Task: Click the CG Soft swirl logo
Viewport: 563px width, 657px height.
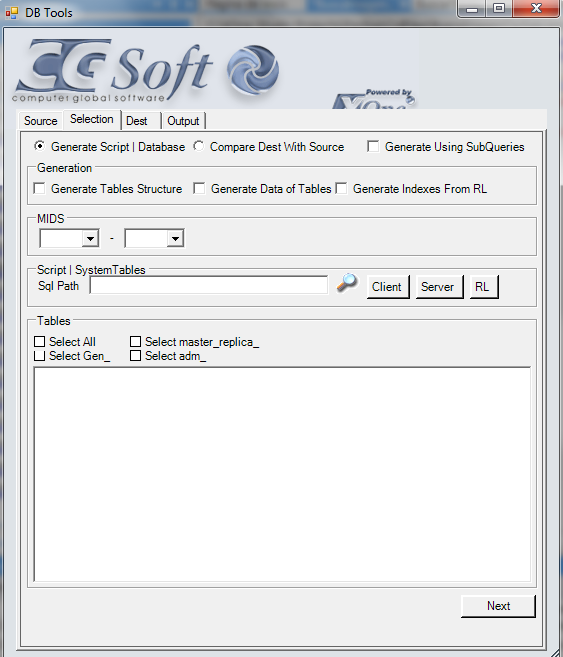Action: [253, 70]
